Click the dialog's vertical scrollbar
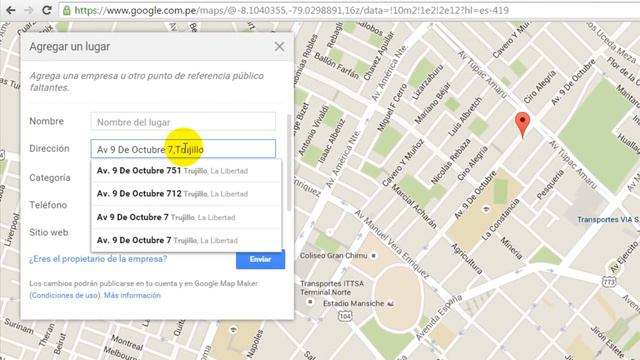The image size is (640, 360). 289,163
